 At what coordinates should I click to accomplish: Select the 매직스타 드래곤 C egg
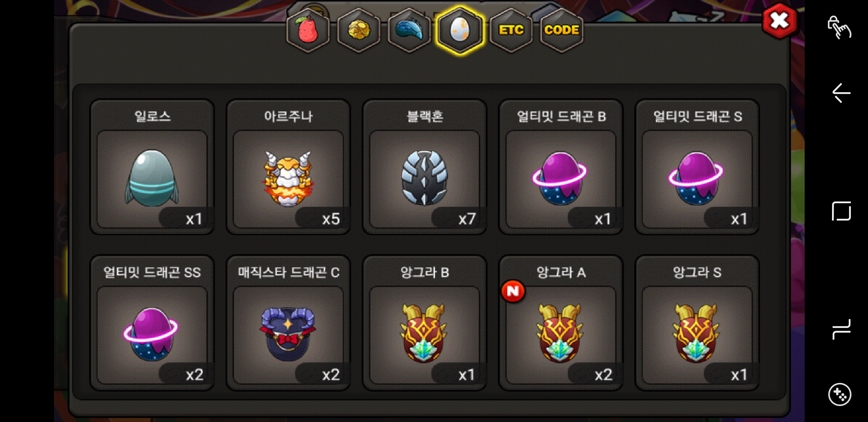pyautogui.click(x=288, y=323)
